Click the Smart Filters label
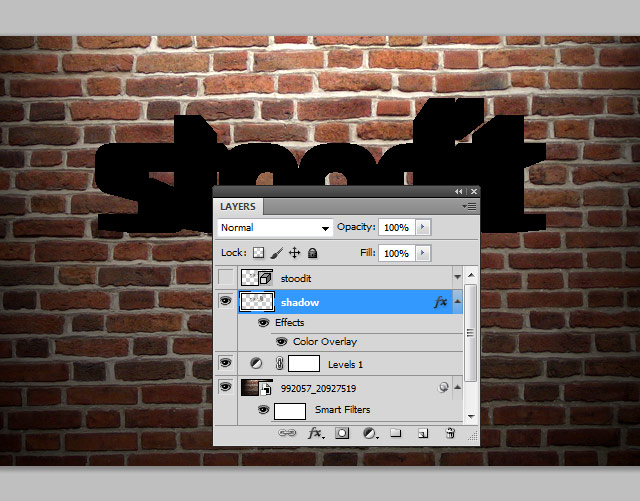Viewport: 640px width, 501px height. (342, 410)
